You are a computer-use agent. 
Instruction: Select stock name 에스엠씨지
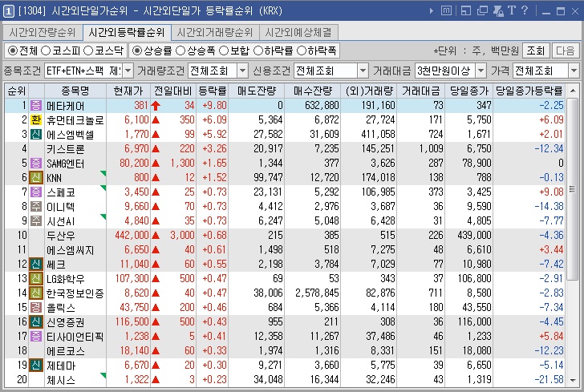tap(71, 250)
